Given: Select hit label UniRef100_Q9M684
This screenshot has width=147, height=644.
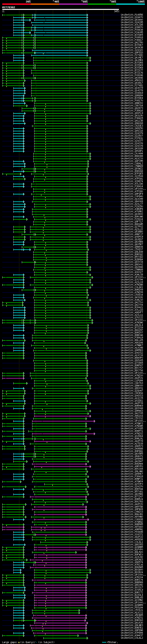Looking at the screenshot, I should (x=132, y=95).
